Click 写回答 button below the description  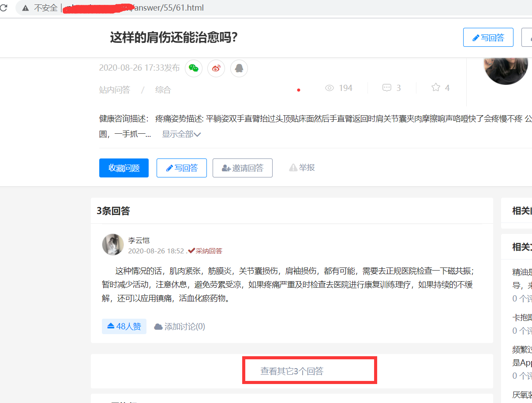[x=182, y=168]
